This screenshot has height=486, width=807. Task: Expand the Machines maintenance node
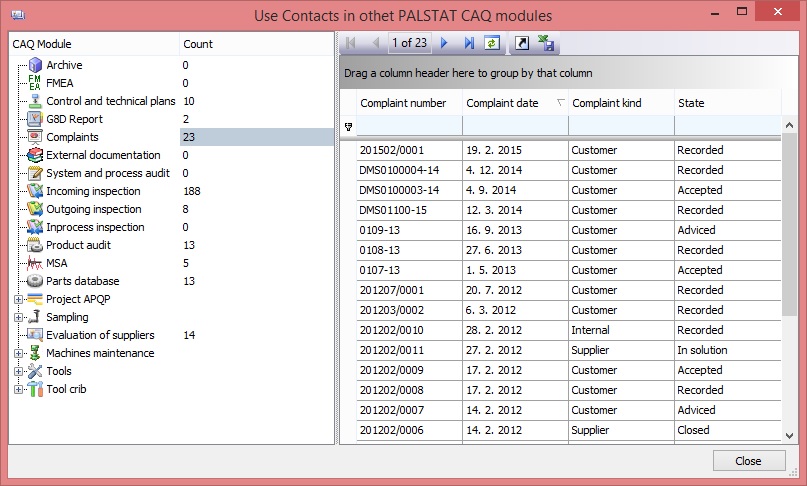18,354
